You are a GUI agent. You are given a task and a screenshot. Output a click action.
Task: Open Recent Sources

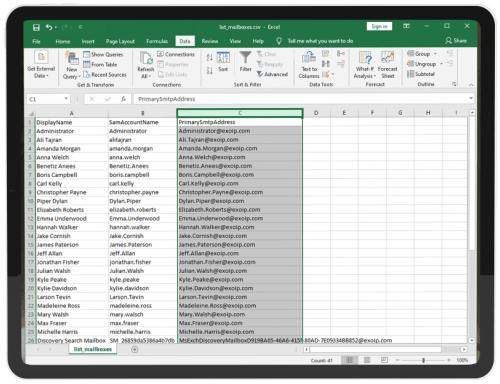[x=105, y=74]
